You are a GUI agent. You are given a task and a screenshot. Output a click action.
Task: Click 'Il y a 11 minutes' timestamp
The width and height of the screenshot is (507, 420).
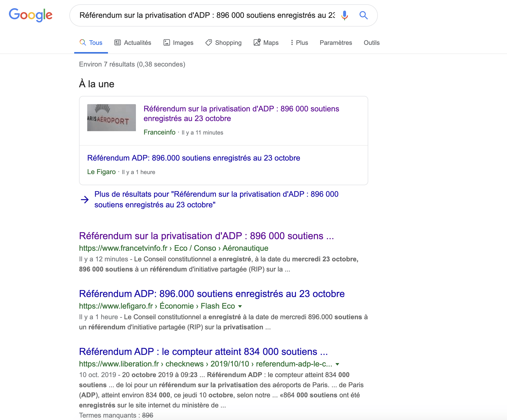coord(202,133)
